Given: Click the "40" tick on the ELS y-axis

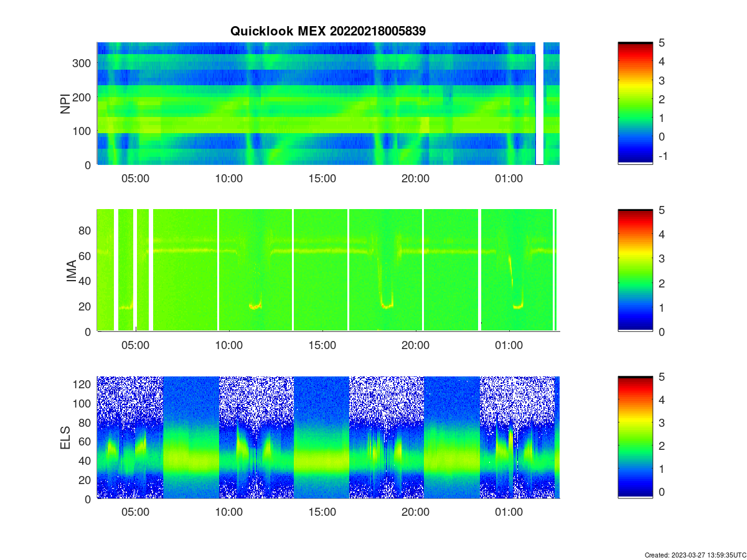Looking at the screenshot, I should point(86,460).
